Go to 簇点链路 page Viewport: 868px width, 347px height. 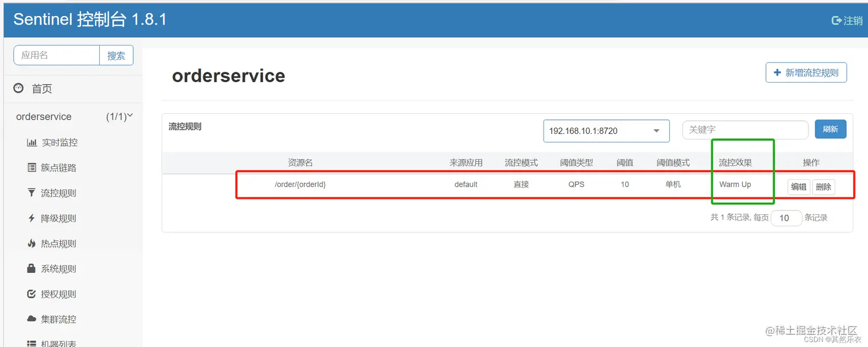tap(59, 168)
